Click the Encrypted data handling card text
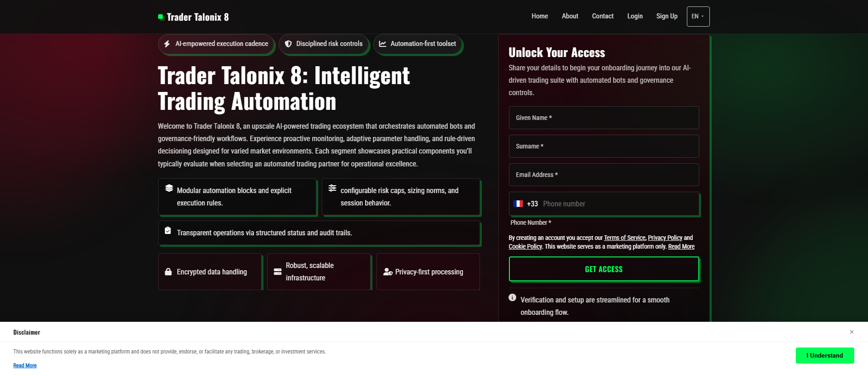The height and width of the screenshot is (376, 868). 212,272
